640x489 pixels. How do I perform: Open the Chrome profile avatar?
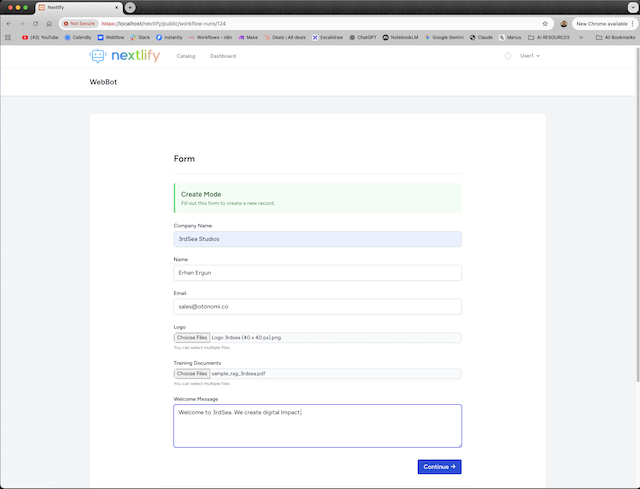click(x=564, y=24)
